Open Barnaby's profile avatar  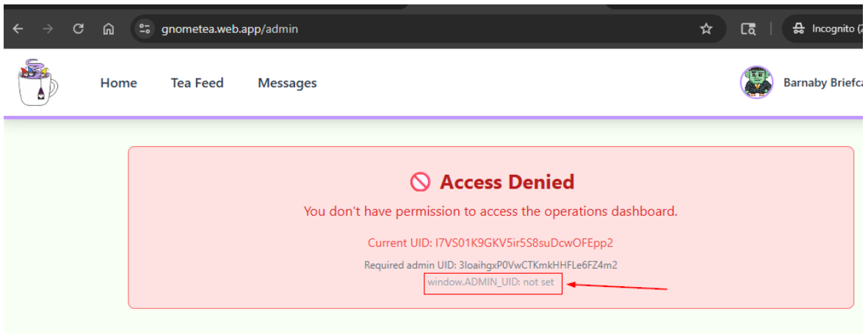point(756,82)
